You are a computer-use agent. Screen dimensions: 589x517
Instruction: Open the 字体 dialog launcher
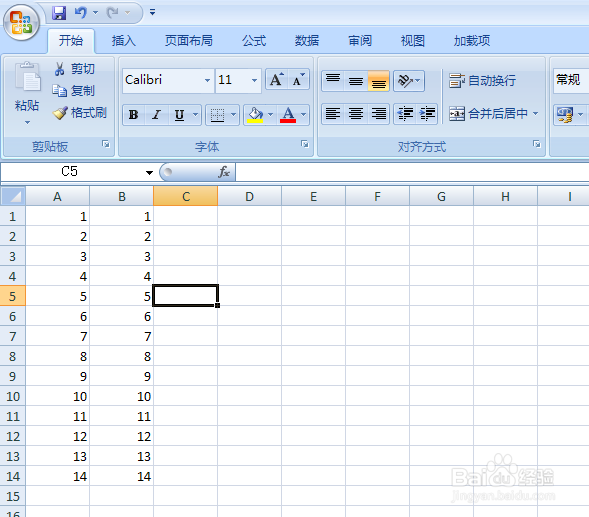[x=305, y=144]
